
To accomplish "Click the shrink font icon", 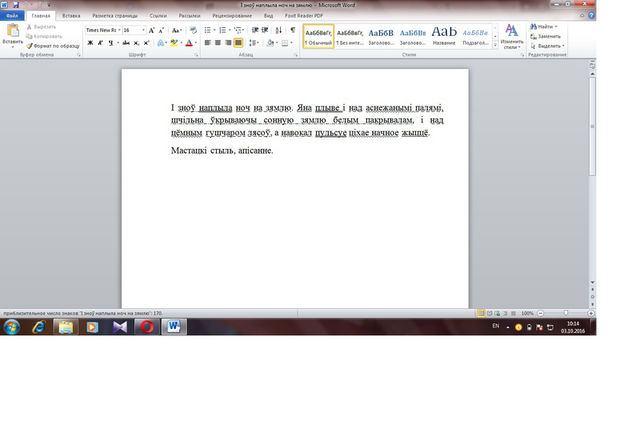I will pos(161,30).
